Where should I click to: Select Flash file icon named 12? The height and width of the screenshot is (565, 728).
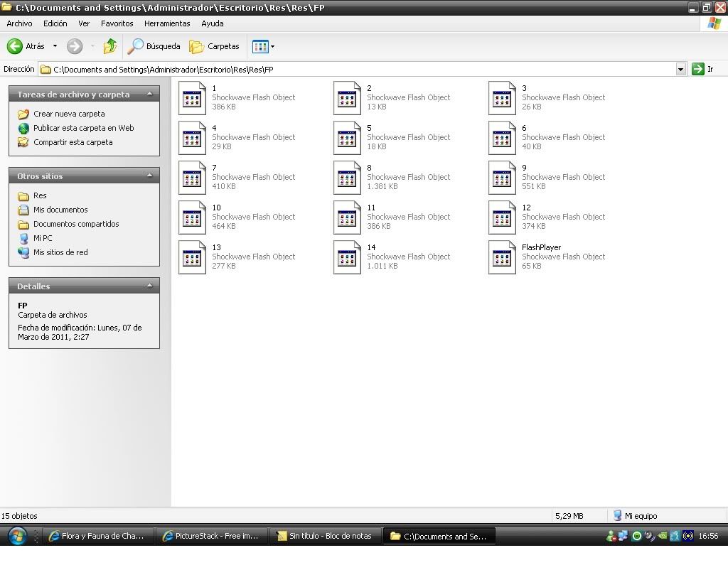503,217
